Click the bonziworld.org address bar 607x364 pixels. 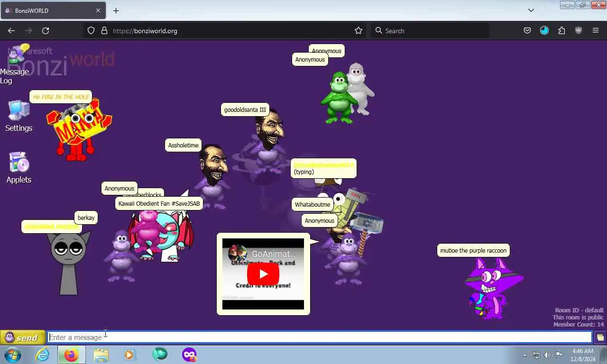(x=224, y=30)
